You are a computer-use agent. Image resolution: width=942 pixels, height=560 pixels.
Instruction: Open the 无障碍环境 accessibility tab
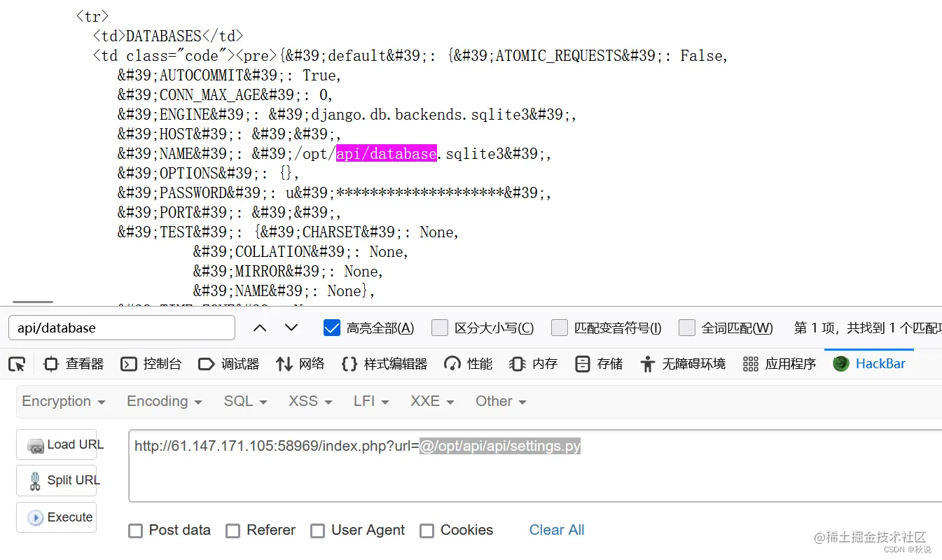683,364
